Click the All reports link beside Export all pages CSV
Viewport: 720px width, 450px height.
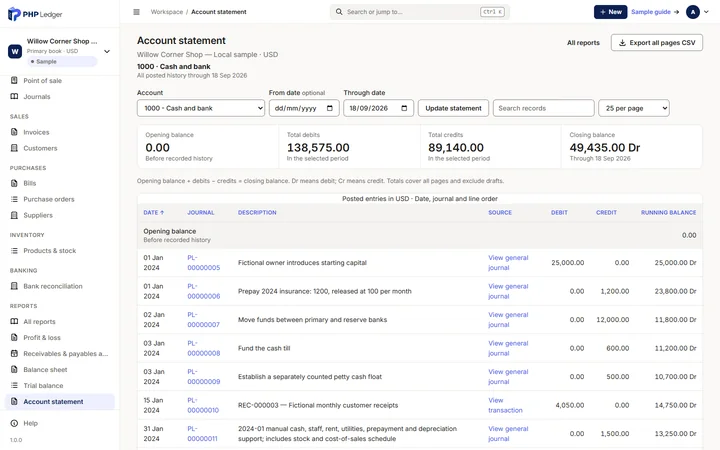[x=583, y=42]
